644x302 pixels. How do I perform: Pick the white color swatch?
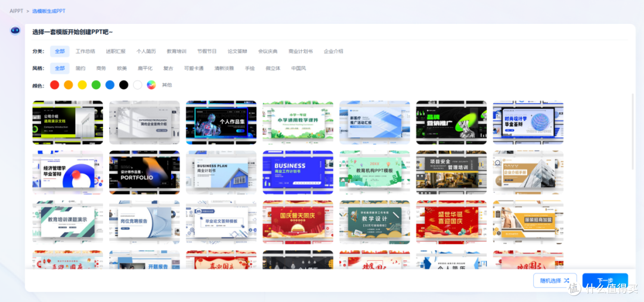tap(138, 85)
